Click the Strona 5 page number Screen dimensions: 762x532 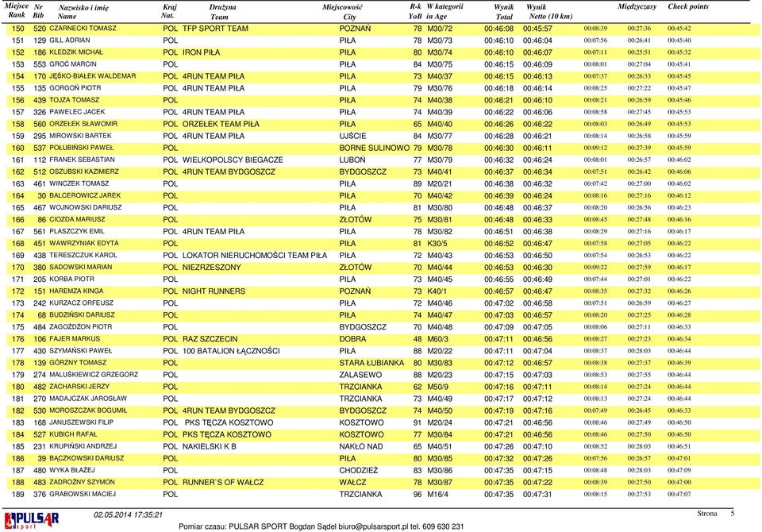click(x=715, y=514)
